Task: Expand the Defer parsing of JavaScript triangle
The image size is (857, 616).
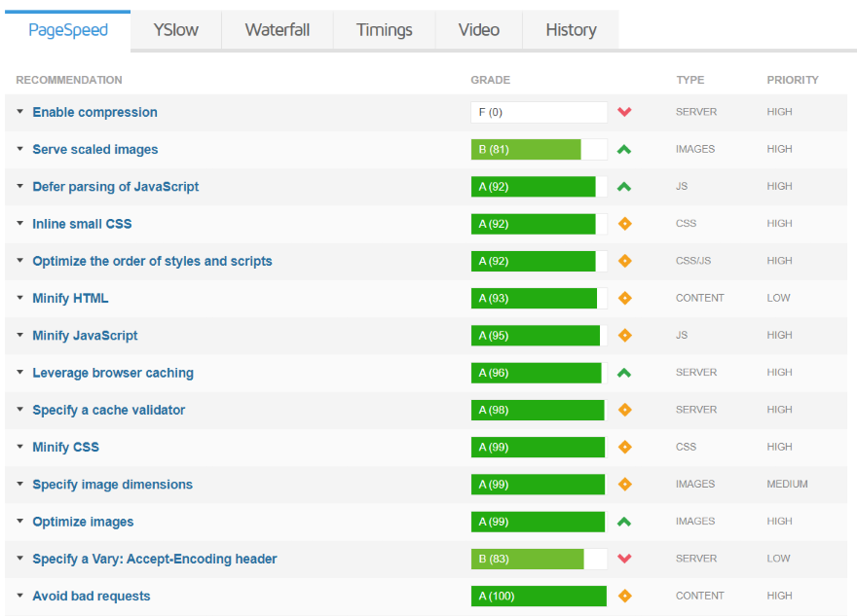Action: 20,187
